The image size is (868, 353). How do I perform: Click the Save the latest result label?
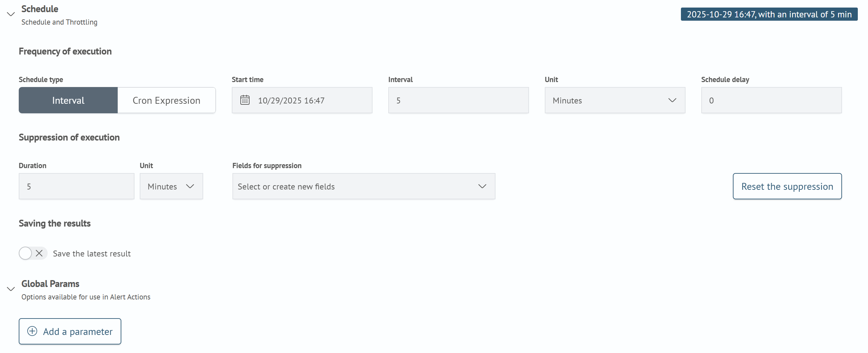point(92,254)
